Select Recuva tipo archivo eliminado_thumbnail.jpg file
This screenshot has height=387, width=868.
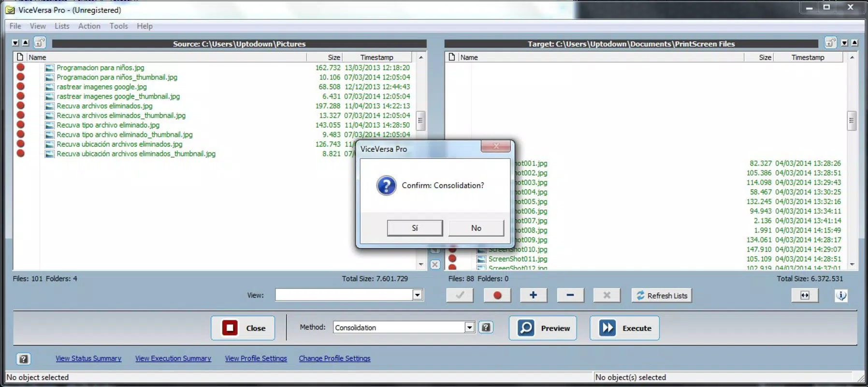(124, 134)
